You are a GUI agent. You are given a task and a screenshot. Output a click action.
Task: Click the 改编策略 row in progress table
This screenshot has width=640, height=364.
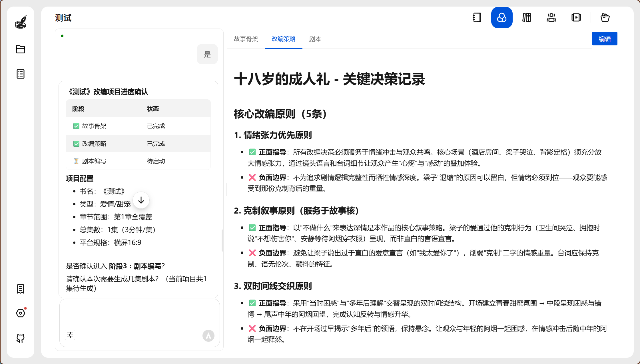point(138,144)
